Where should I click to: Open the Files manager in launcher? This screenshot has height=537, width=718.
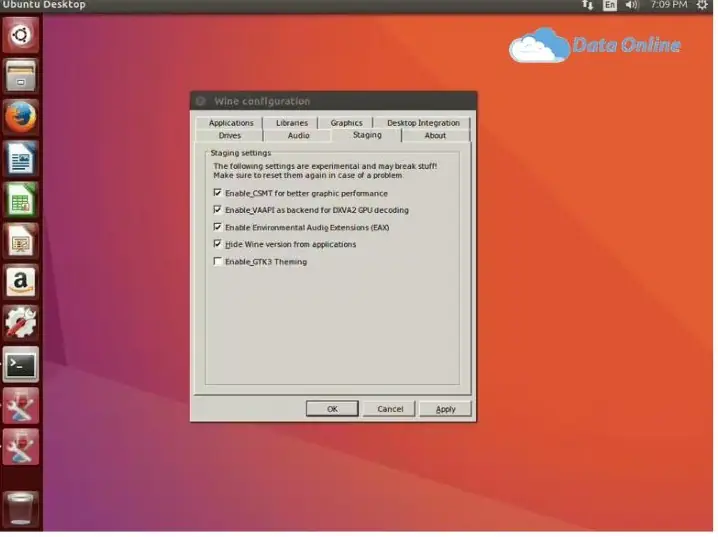coord(21,76)
